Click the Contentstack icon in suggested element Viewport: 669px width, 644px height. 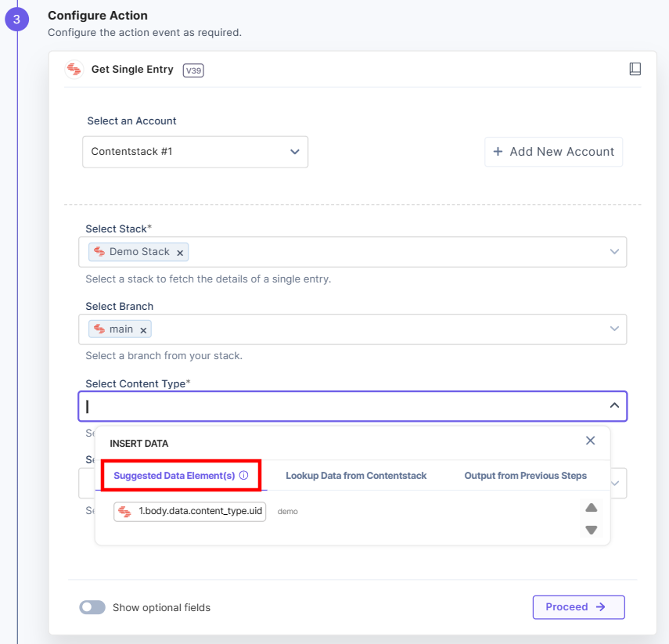point(125,511)
